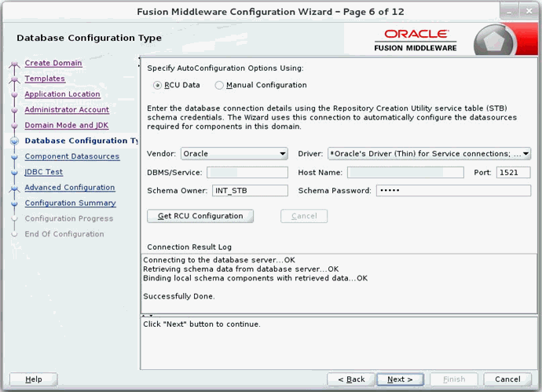The image size is (542, 392).
Task: Click the End Of Configuration bullet icon
Action: coord(14,234)
